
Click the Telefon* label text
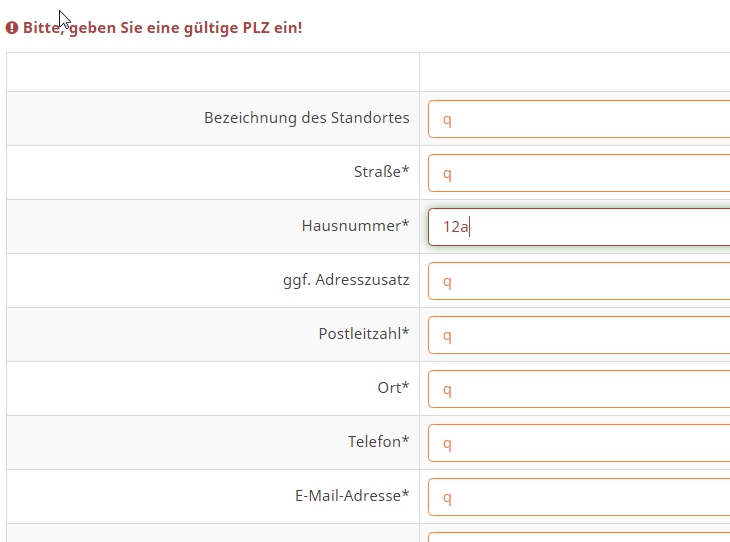tap(378, 442)
